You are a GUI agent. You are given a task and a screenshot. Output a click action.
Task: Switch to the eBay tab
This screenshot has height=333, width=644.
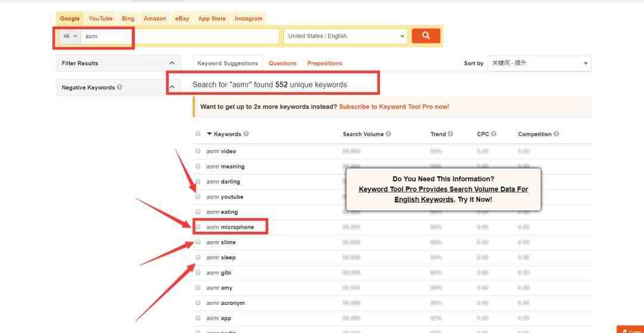[182, 18]
